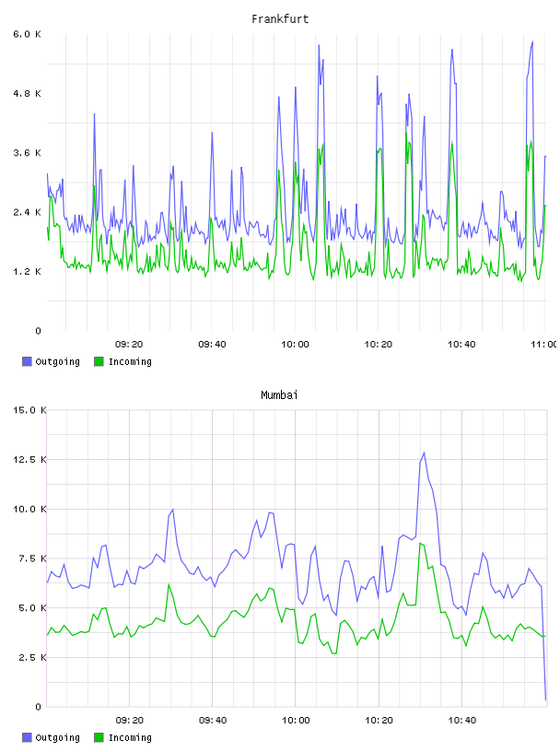The height and width of the screenshot is (752, 560).
Task: Click the 10:00 time label in Mumbai
Action: 296,721
